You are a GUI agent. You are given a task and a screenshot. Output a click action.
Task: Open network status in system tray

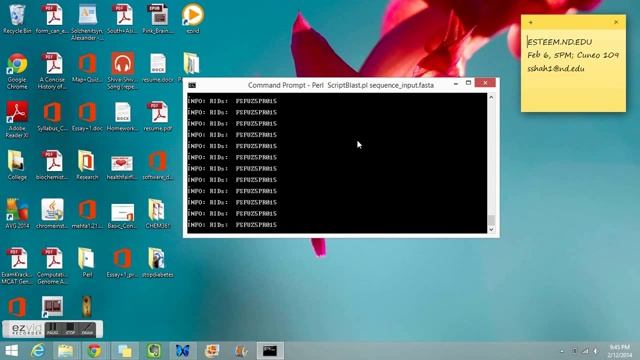coord(585,351)
